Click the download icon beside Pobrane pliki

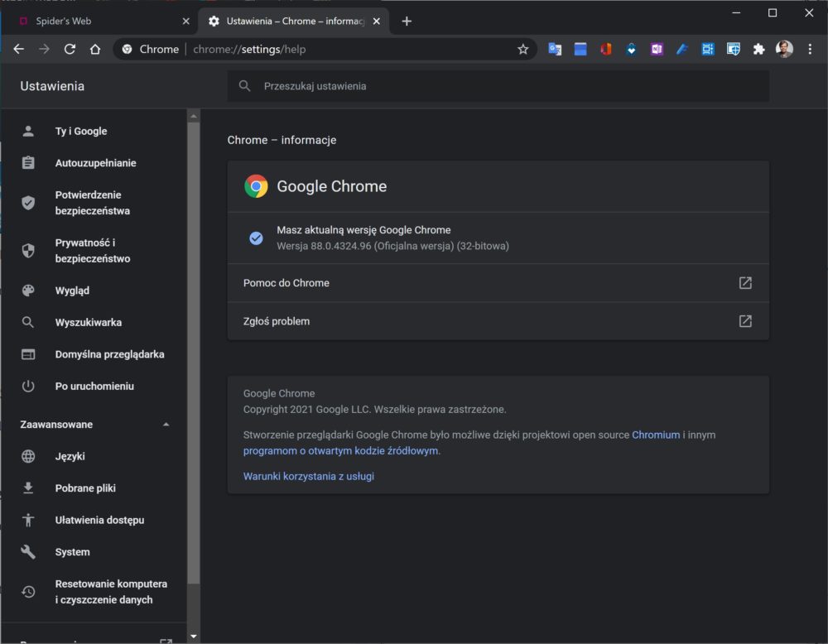tap(28, 488)
